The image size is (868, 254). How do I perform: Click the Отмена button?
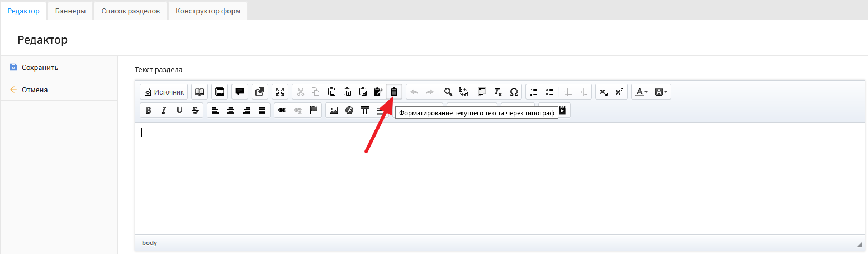click(35, 90)
